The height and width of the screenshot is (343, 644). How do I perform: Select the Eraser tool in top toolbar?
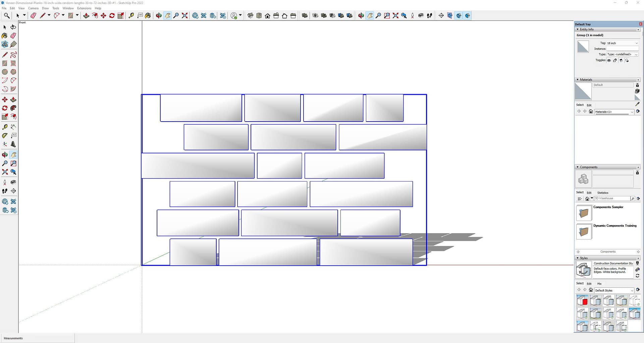point(33,15)
